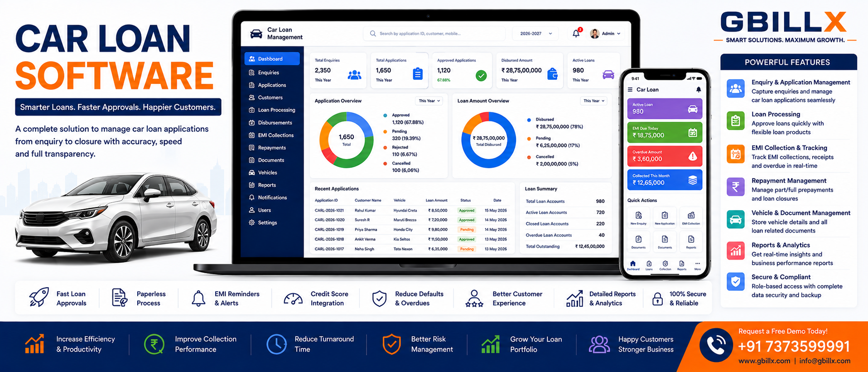Click the orange EMI Collection & Tracking icon
Image resolution: width=868 pixels, height=372 pixels.
coord(736,154)
